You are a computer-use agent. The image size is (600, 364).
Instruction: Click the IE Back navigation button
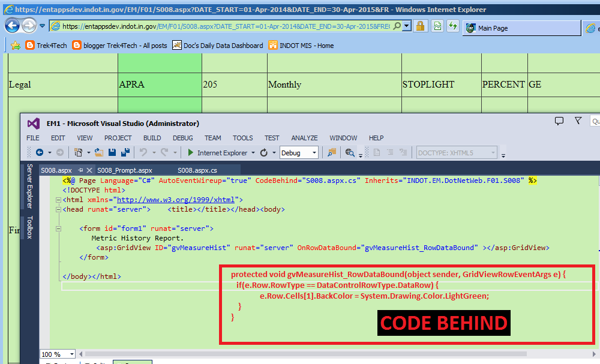point(12,26)
